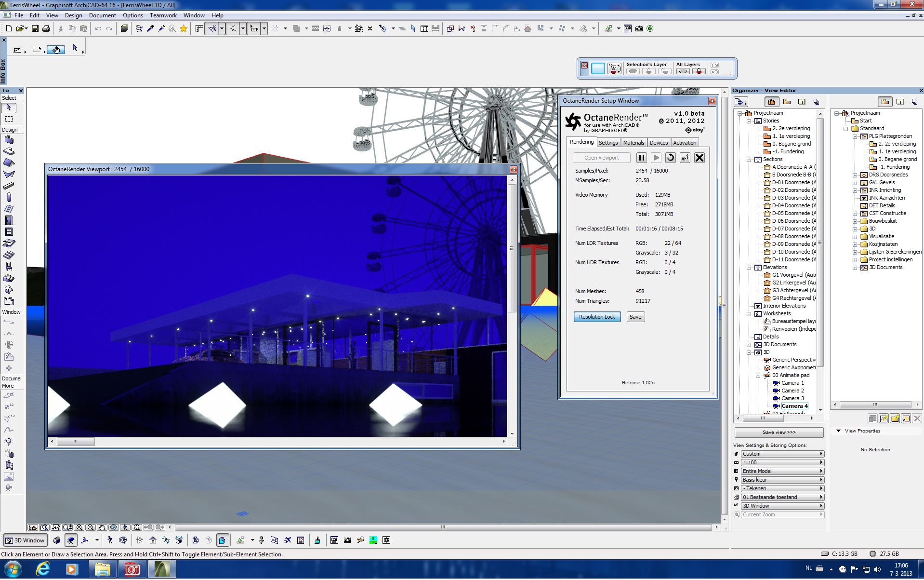Collapse the Elevations tree node
The height and width of the screenshot is (580, 924).
(749, 268)
